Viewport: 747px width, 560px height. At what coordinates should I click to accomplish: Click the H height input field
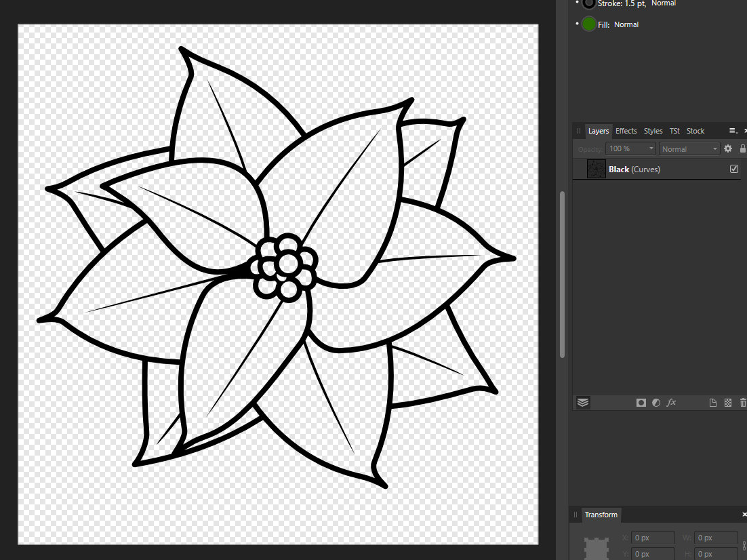716,554
